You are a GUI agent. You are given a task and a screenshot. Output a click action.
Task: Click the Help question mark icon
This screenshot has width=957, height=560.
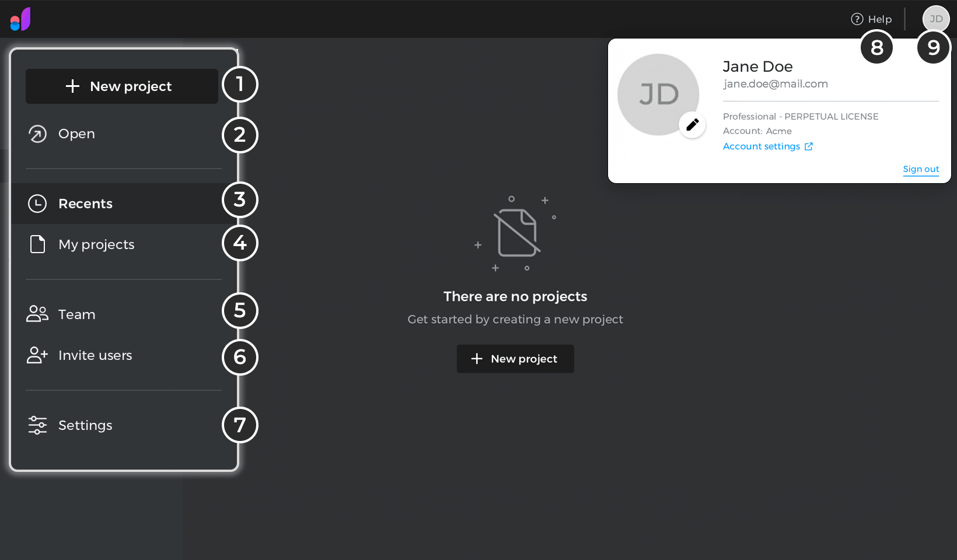click(857, 19)
